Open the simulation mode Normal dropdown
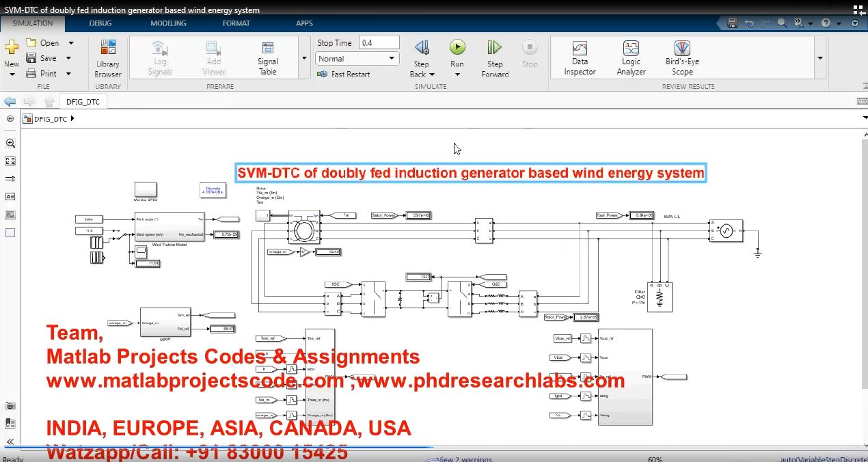Image resolution: width=868 pixels, height=462 pixels. [357, 59]
